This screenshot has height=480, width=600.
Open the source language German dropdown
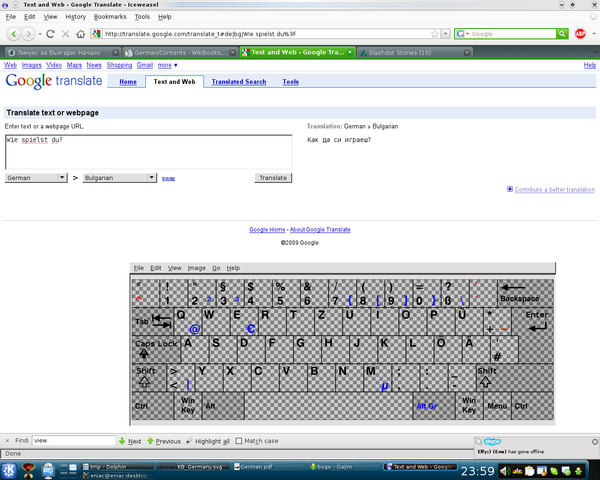tap(36, 178)
